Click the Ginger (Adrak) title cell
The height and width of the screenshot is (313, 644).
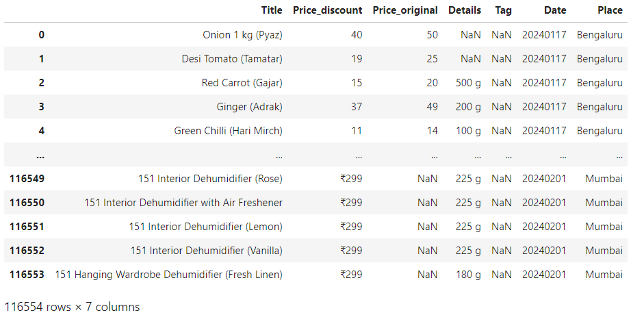[x=249, y=107]
